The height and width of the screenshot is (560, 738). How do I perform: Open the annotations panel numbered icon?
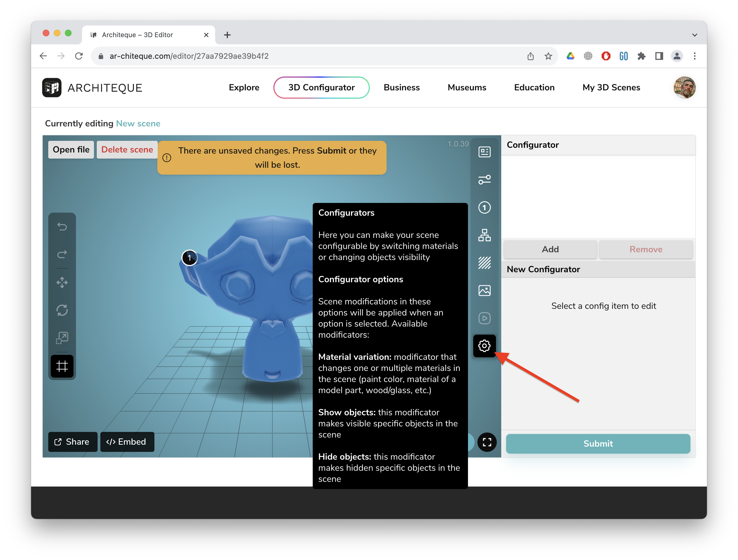(x=484, y=207)
